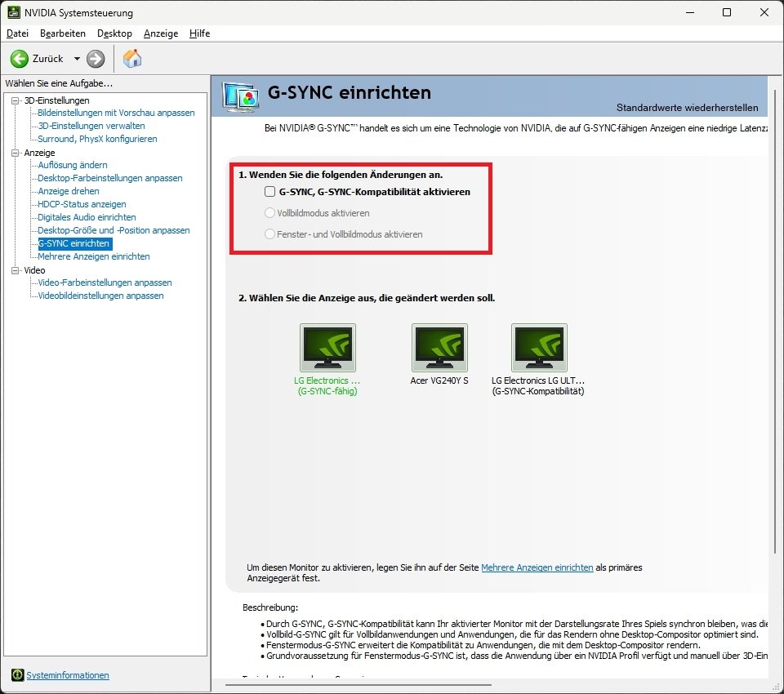Open Bildeinstellungen mit Vorschau anpassen

[x=116, y=113]
